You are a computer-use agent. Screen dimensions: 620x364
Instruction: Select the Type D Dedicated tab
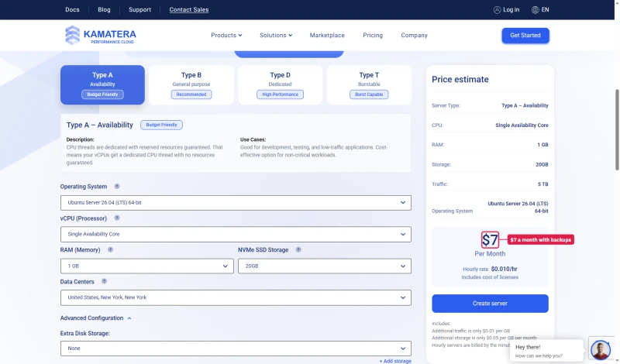pos(280,85)
